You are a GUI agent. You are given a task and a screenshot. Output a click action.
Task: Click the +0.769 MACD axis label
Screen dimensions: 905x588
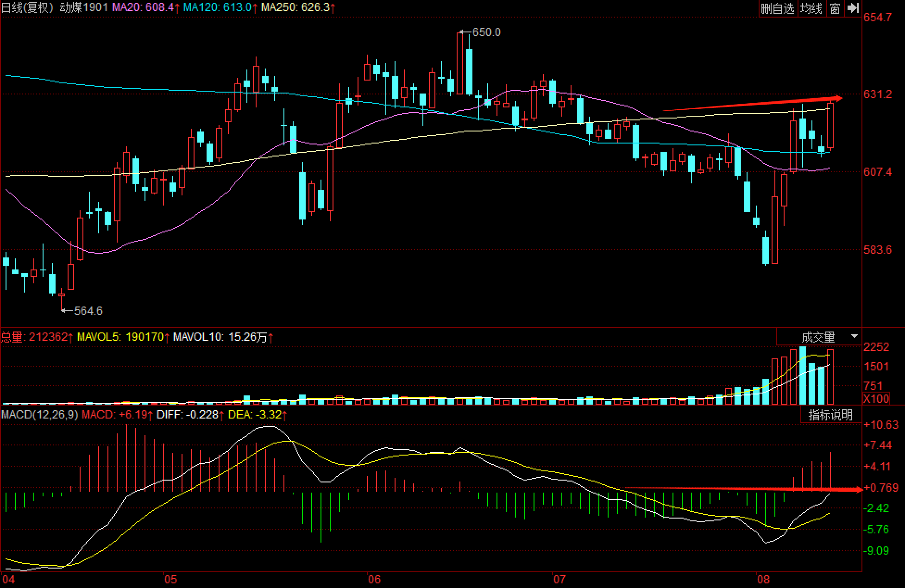881,488
